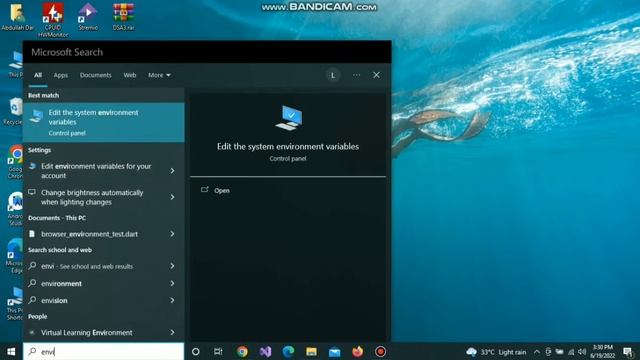Close the Microsoft Search panel
This screenshot has height=360, width=640.
[x=376, y=75]
